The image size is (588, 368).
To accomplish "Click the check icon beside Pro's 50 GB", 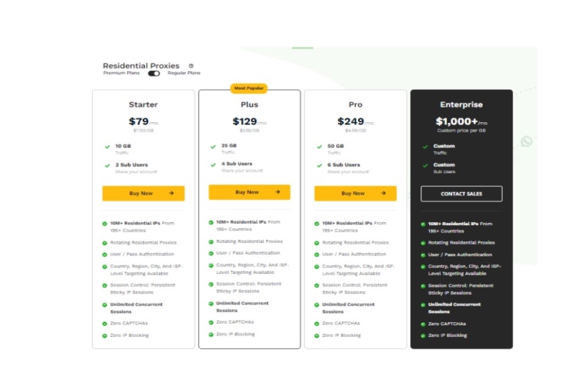I will [x=319, y=146].
